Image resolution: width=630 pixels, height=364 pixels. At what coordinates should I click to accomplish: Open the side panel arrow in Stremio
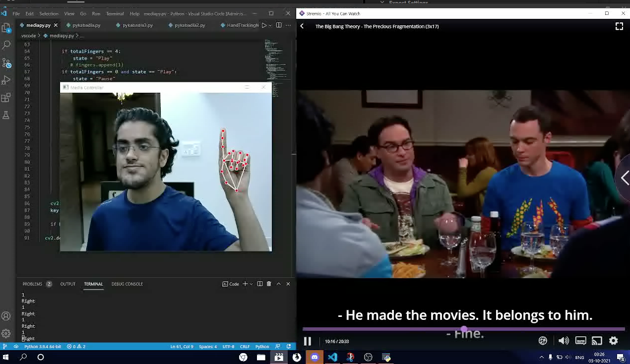(624, 179)
